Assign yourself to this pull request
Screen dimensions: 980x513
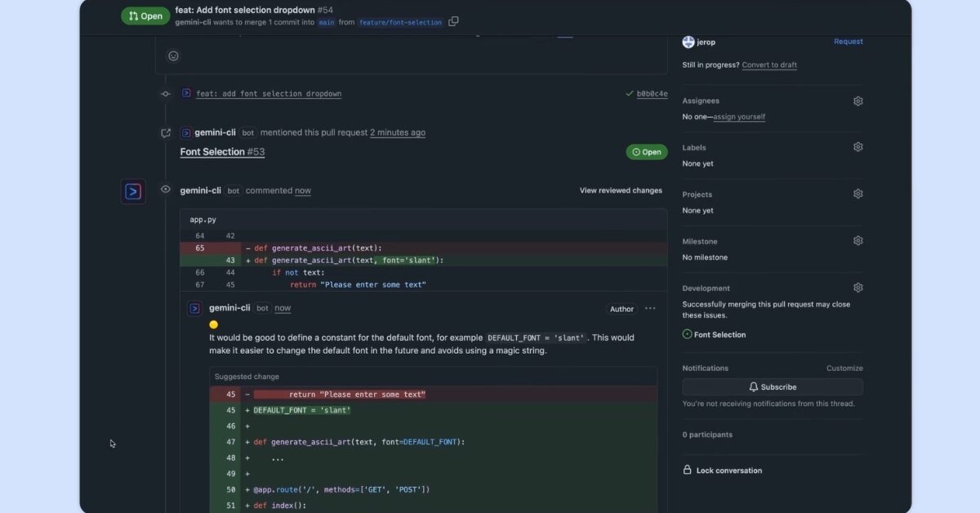(x=739, y=117)
